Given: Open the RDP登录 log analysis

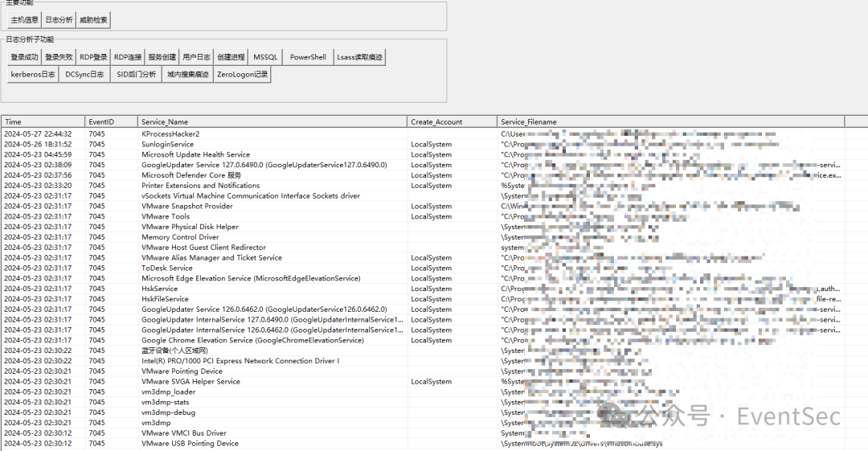Looking at the screenshot, I should [93, 57].
